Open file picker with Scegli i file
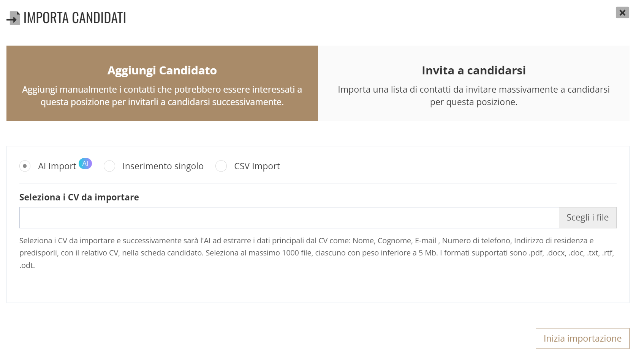This screenshot has width=636, height=364. point(587,217)
